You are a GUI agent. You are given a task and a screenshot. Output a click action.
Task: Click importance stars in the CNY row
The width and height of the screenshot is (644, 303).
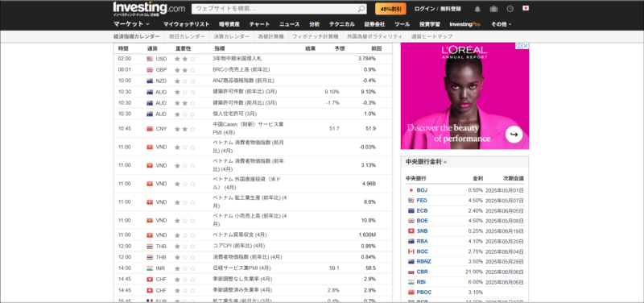185,129
